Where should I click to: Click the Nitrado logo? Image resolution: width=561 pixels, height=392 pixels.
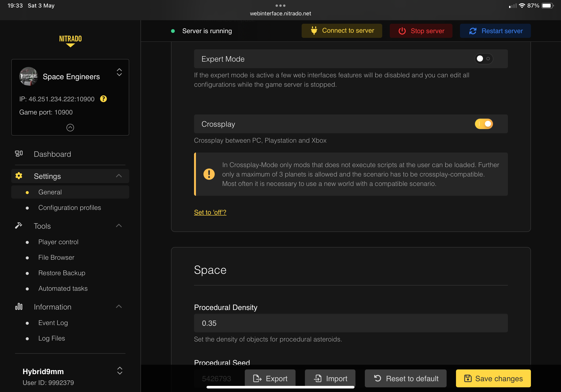70,41
